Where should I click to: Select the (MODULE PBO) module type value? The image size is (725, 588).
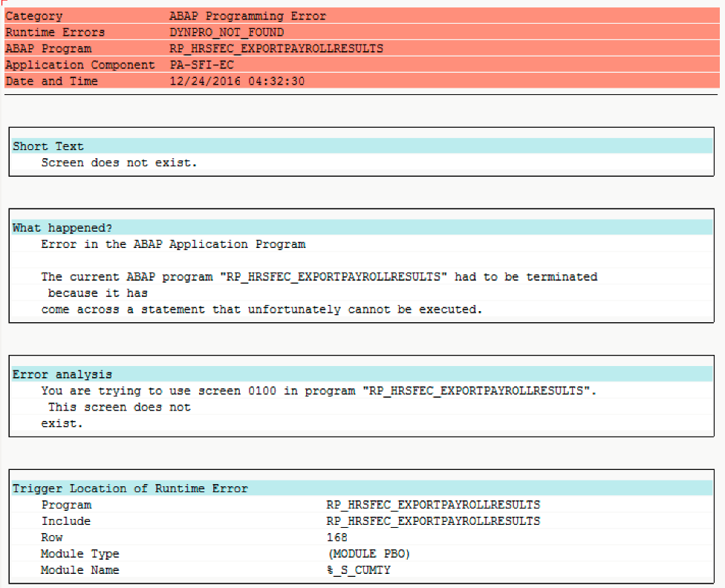click(x=369, y=553)
